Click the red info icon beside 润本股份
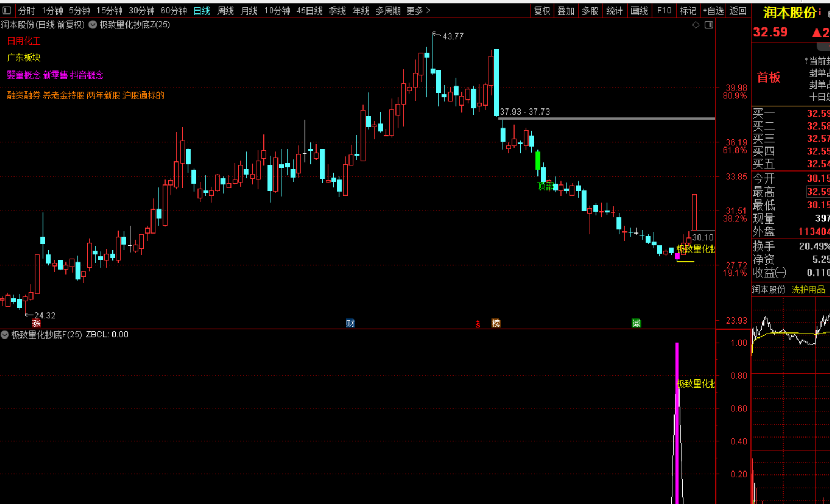The image size is (830, 504). pyautogui.click(x=820, y=12)
